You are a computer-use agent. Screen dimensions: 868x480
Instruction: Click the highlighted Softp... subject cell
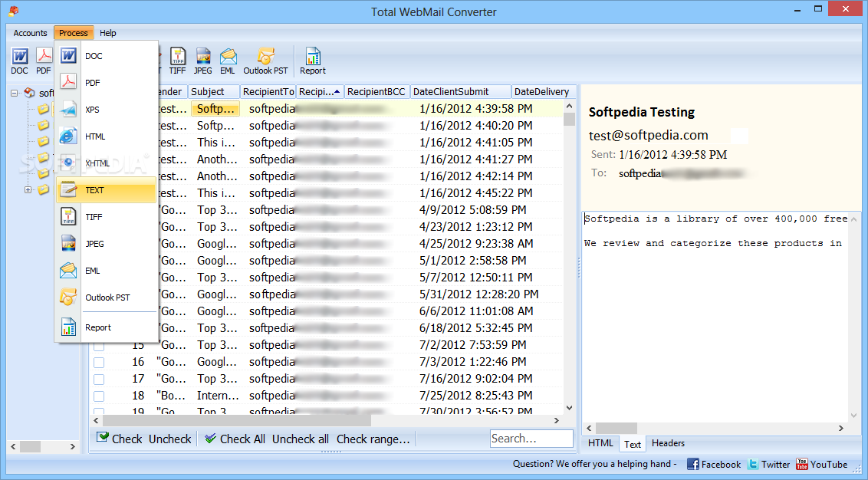215,109
